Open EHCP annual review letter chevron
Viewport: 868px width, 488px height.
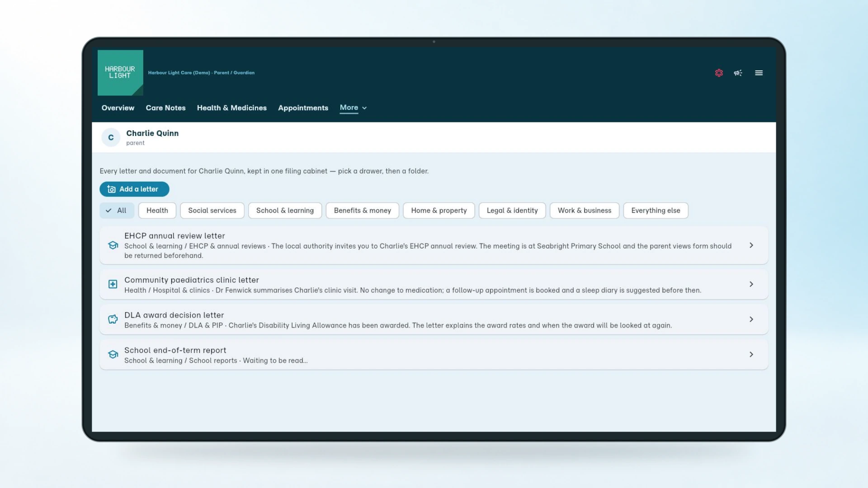[x=751, y=245]
